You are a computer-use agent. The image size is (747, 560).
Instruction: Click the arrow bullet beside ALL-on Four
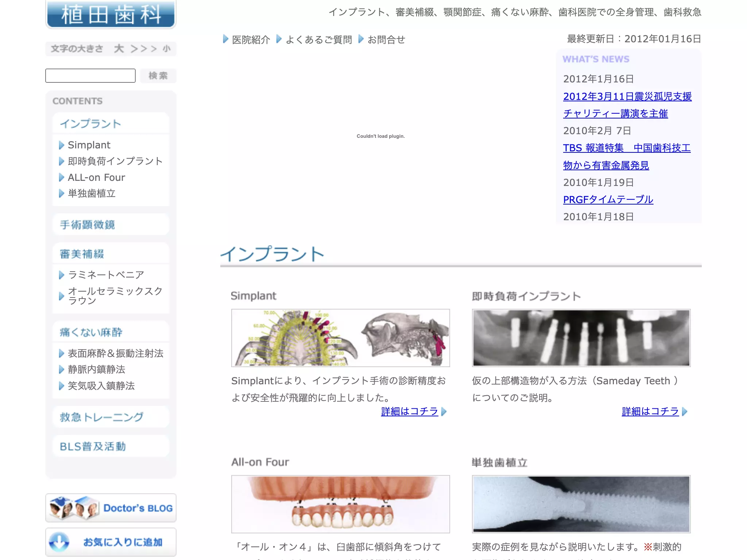pos(62,178)
